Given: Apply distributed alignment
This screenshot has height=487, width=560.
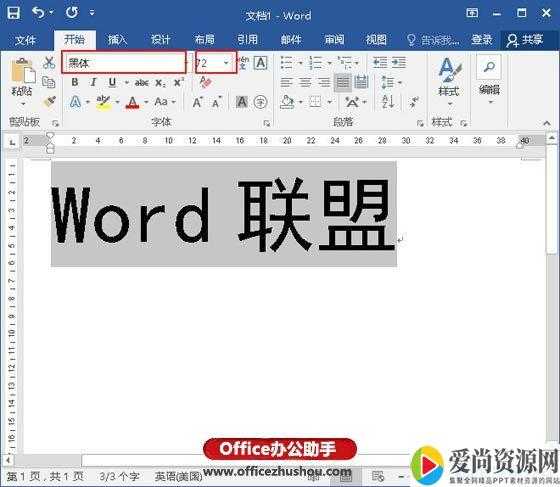Looking at the screenshot, I should click(361, 82).
